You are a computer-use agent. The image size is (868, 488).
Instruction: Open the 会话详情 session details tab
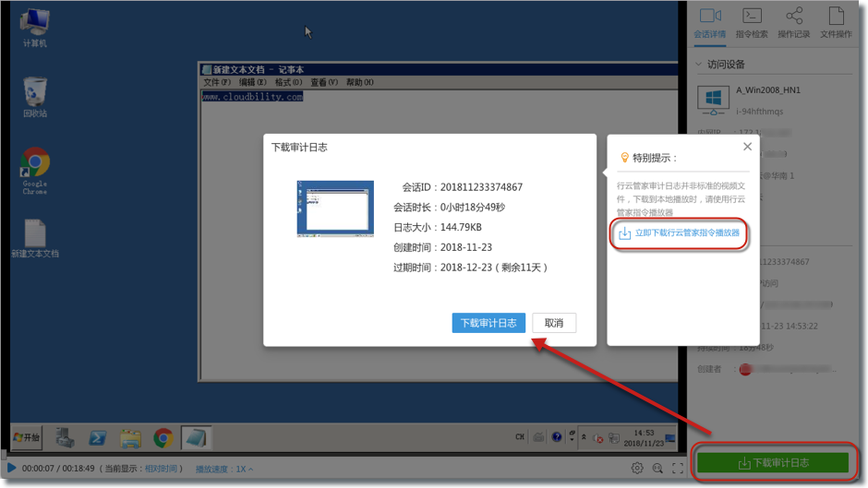click(710, 23)
